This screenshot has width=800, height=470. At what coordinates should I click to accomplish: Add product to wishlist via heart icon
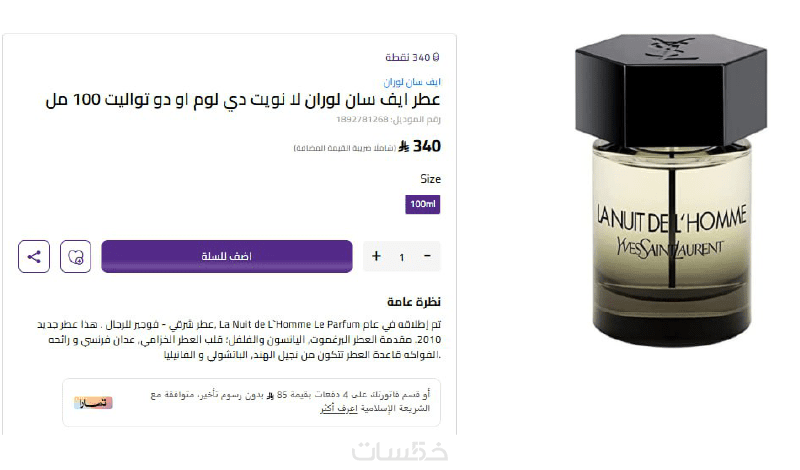click(x=76, y=256)
